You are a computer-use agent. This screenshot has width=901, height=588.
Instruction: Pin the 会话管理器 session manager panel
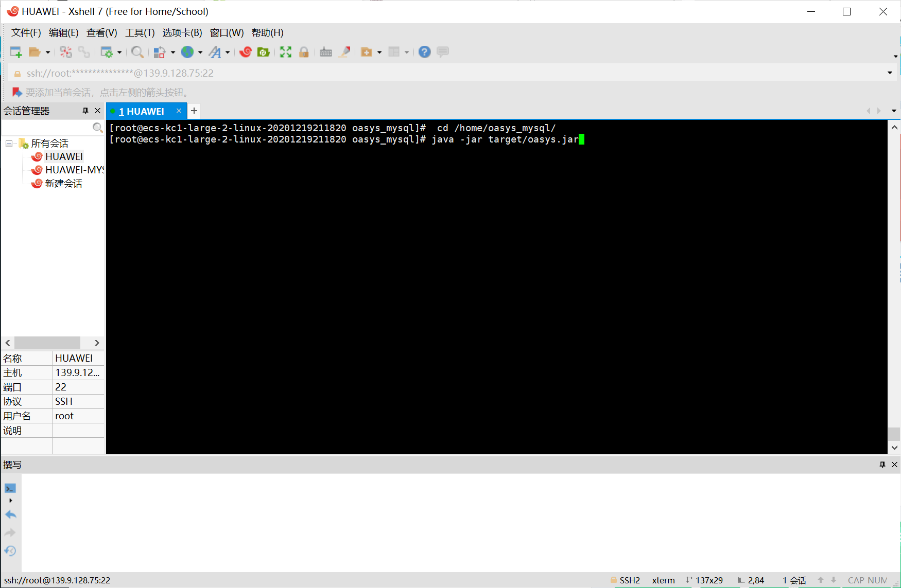(x=85, y=111)
